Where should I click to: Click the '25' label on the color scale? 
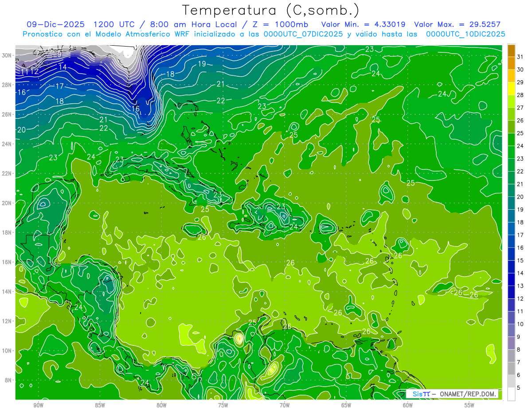coord(520,133)
